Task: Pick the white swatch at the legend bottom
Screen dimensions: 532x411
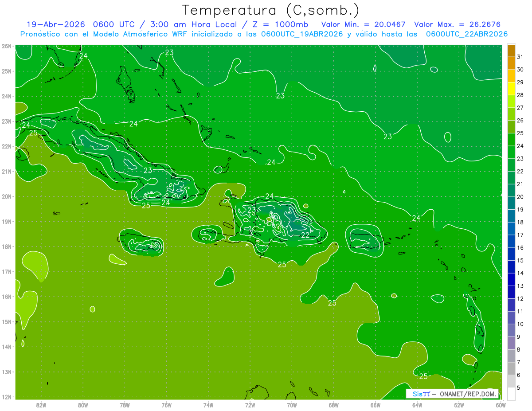Action: point(511,394)
